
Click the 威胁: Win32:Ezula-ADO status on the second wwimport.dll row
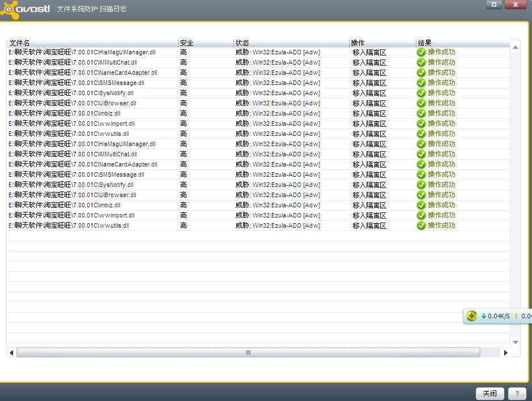coord(278,215)
